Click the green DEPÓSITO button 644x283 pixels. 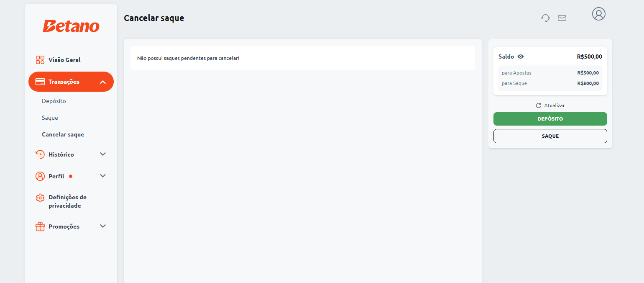(550, 119)
